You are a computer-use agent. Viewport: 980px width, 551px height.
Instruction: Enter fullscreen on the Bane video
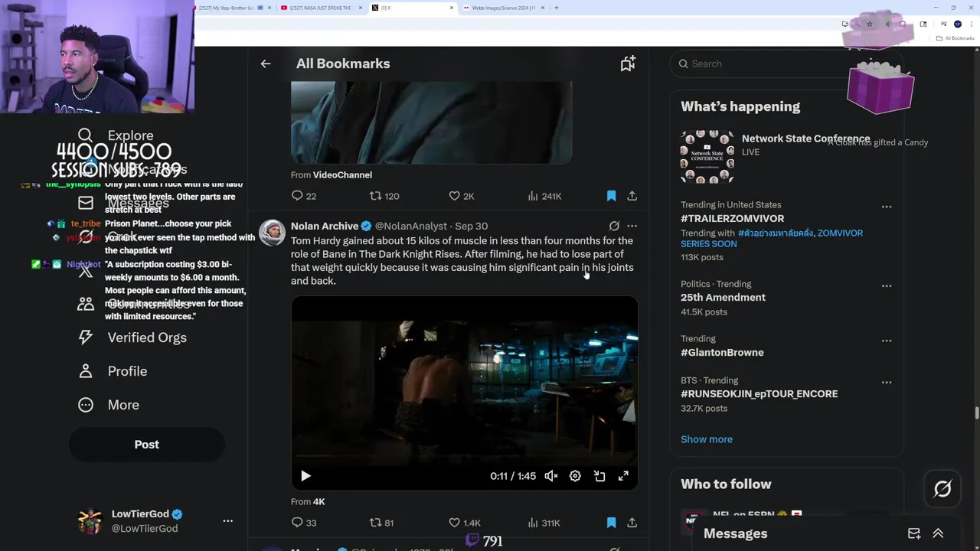coord(623,476)
